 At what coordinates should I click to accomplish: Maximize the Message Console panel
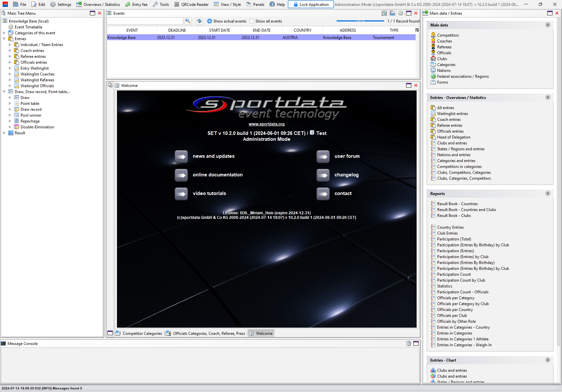(x=416, y=343)
